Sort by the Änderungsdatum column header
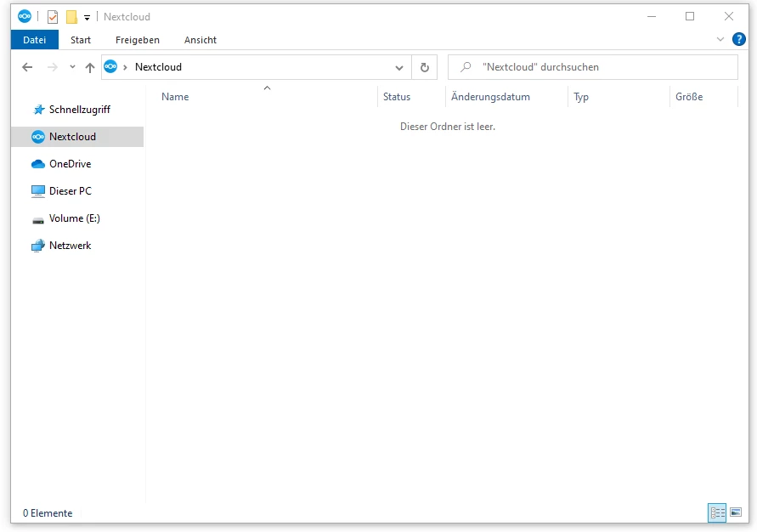 pos(506,97)
